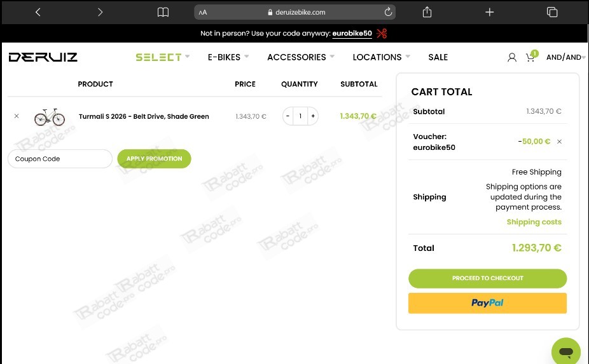The height and width of the screenshot is (364, 589).
Task: Open a new tab with the plus icon
Action: [490, 12]
